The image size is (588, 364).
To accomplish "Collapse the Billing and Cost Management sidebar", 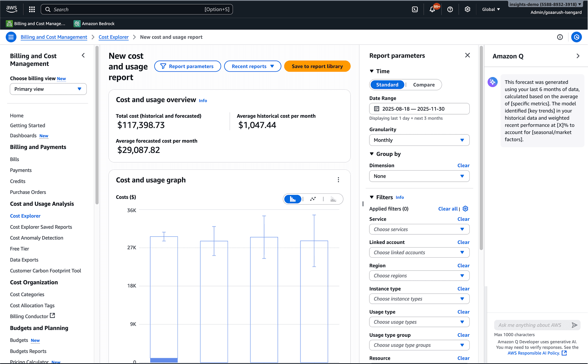I will tap(83, 56).
